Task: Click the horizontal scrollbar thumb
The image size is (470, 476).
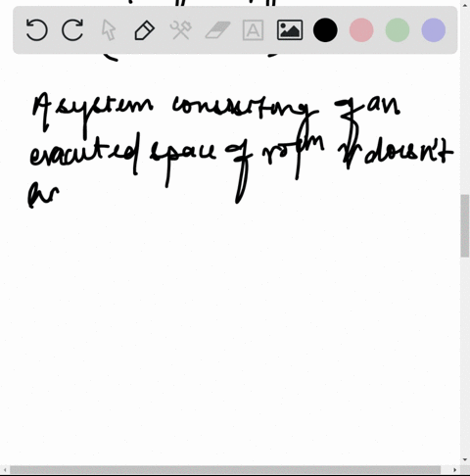Action: (x=225, y=470)
